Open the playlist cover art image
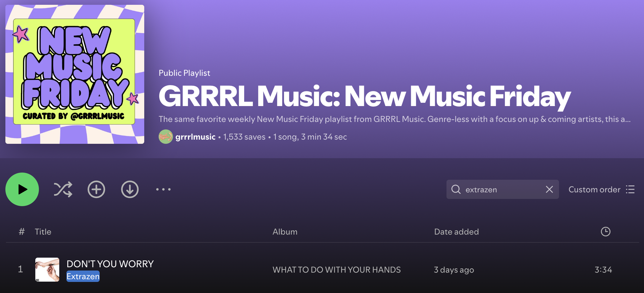This screenshot has height=293, width=644. pos(75,74)
